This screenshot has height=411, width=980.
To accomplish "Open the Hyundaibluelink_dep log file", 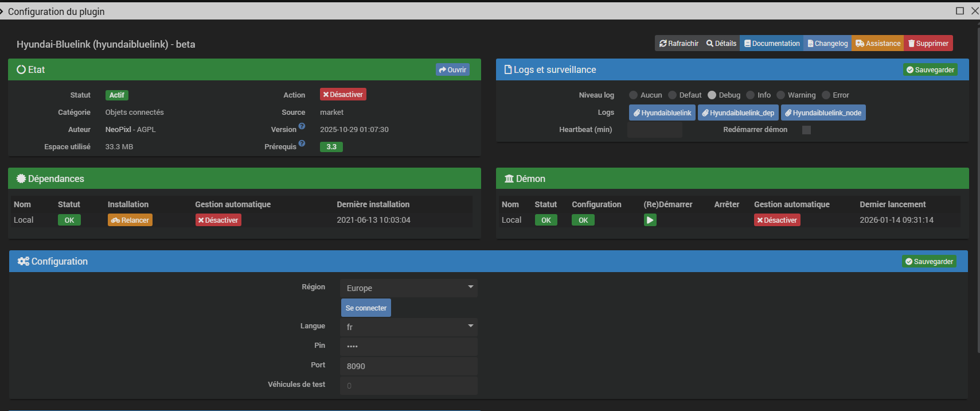I will 738,113.
